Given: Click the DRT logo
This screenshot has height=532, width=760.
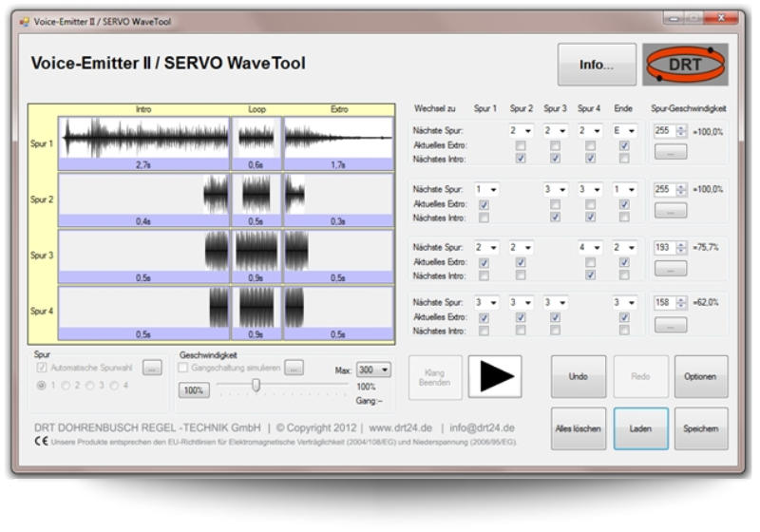Looking at the screenshot, I should 685,65.
